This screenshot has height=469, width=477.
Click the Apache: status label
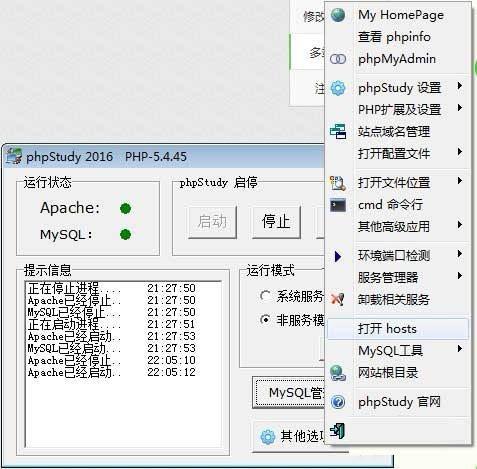tap(70, 208)
